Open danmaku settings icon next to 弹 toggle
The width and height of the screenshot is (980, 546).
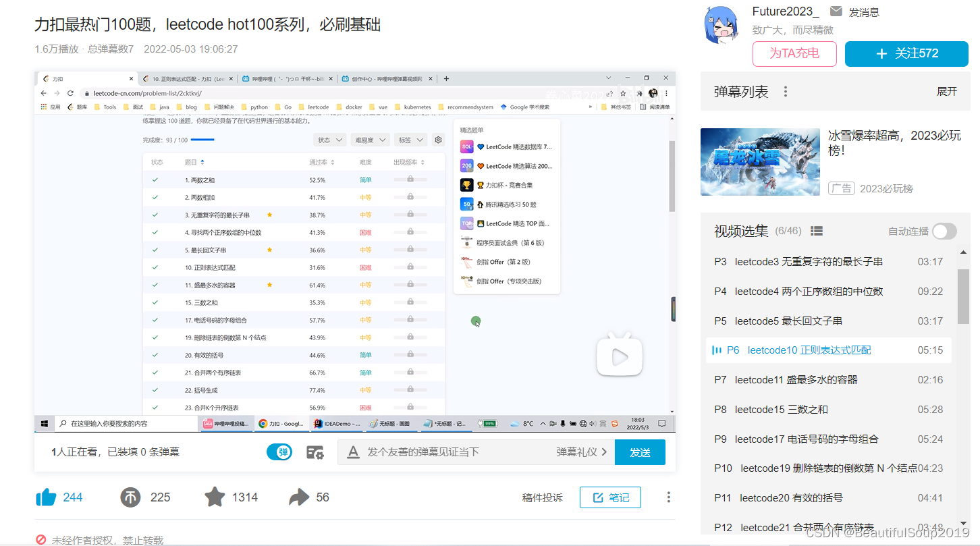click(315, 452)
